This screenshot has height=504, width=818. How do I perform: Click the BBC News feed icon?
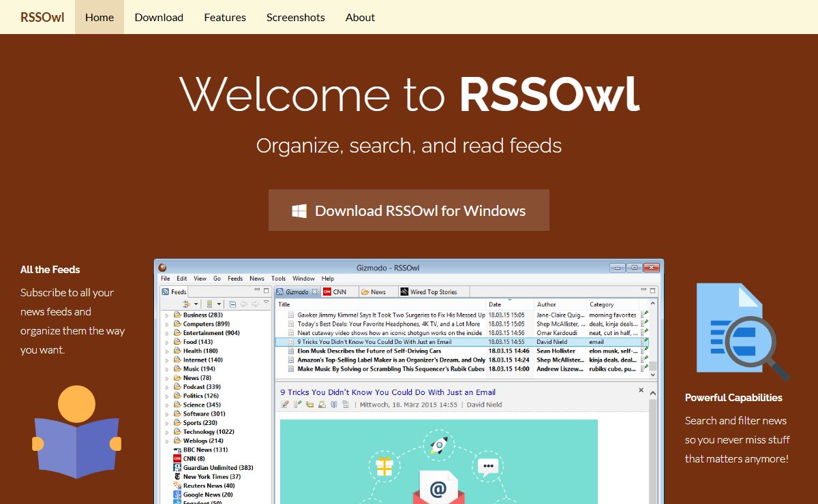click(177, 450)
